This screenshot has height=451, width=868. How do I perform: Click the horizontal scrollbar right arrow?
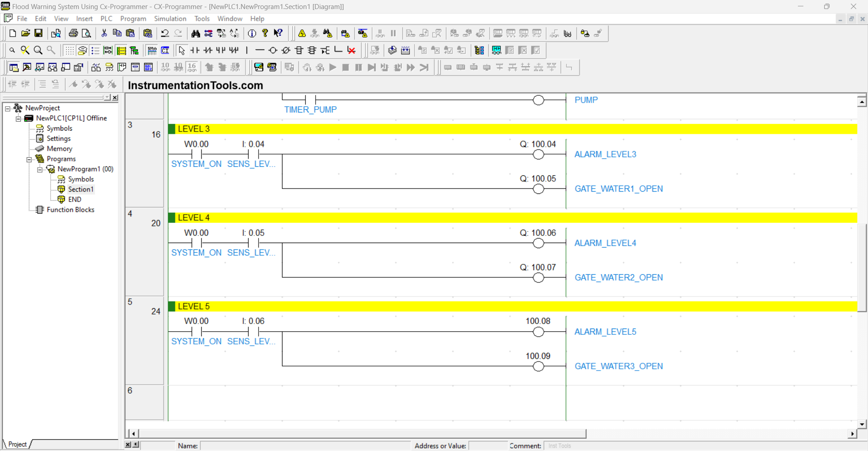851,434
